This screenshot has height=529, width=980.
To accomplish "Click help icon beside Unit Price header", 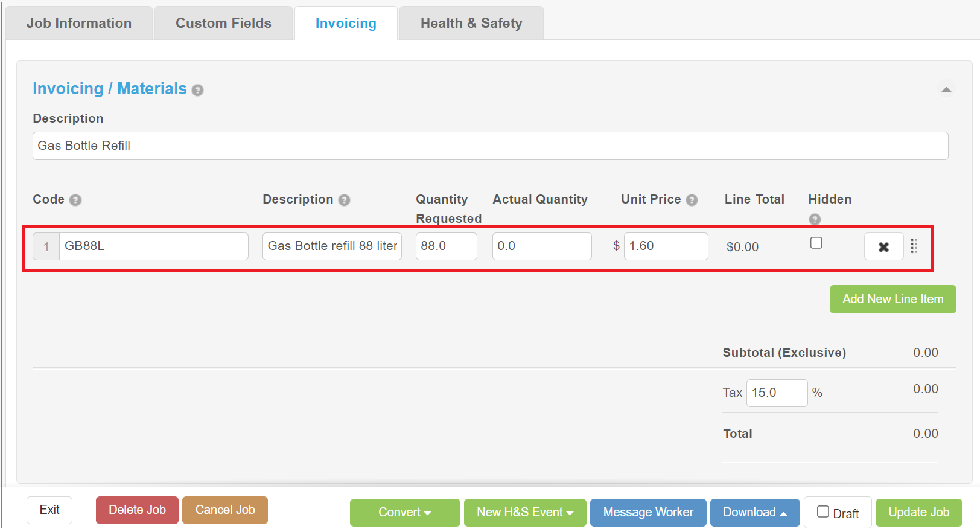I will pos(692,200).
